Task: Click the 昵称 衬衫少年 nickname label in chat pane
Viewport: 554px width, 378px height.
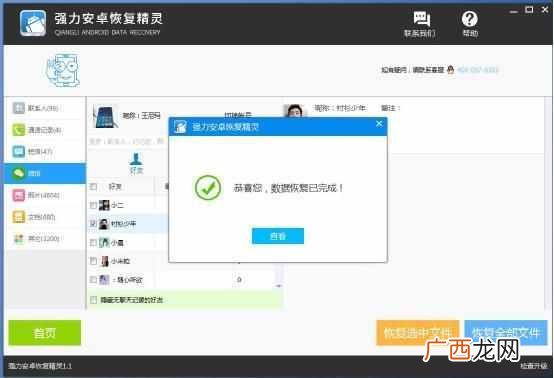Action: coord(341,108)
